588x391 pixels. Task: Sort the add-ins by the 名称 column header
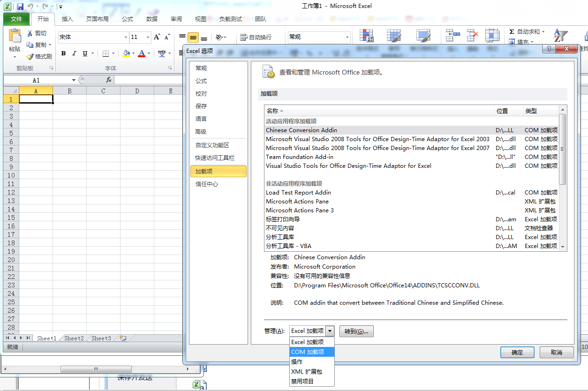tap(379, 111)
